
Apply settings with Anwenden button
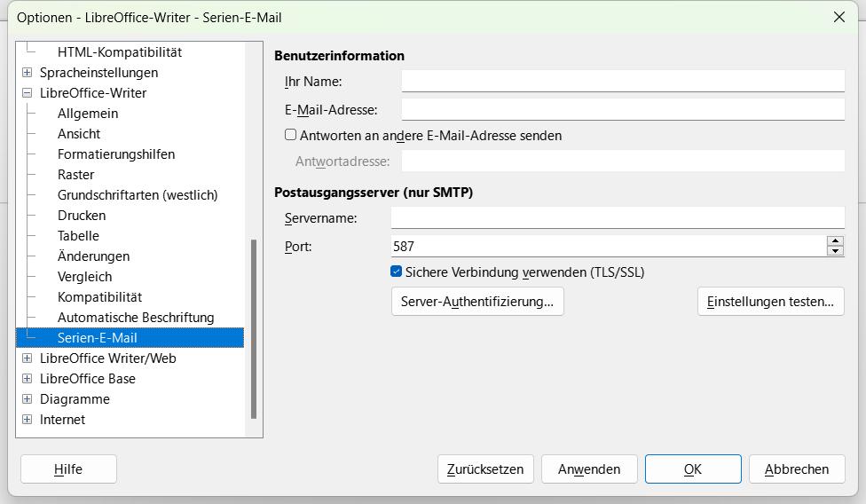coord(589,469)
